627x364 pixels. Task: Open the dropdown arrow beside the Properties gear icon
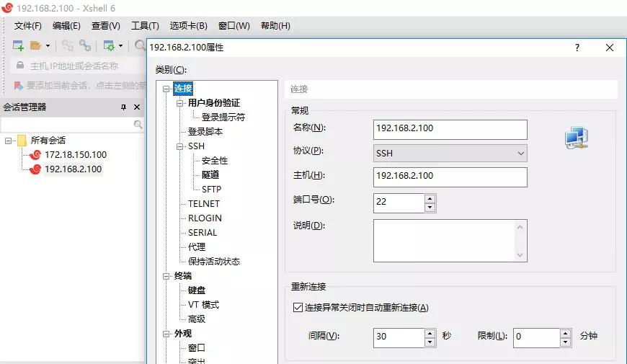pos(120,45)
